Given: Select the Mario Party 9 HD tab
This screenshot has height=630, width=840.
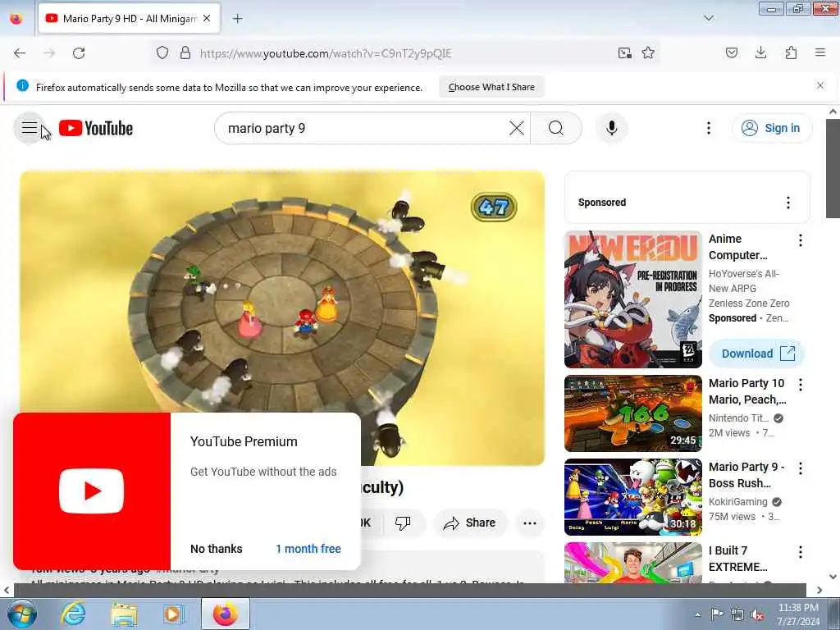Looking at the screenshot, I should tap(129, 19).
